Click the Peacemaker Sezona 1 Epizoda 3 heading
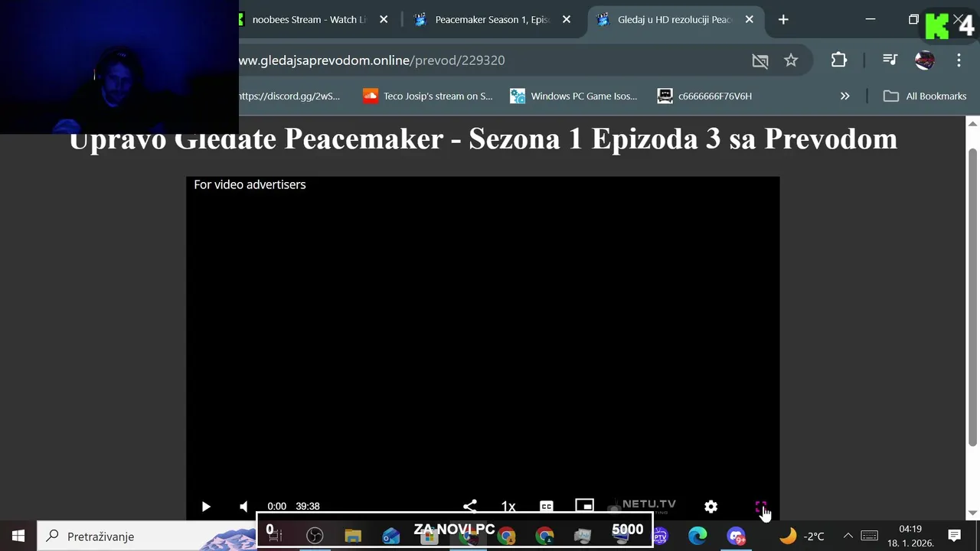Image resolution: width=980 pixels, height=551 pixels. 483,139
